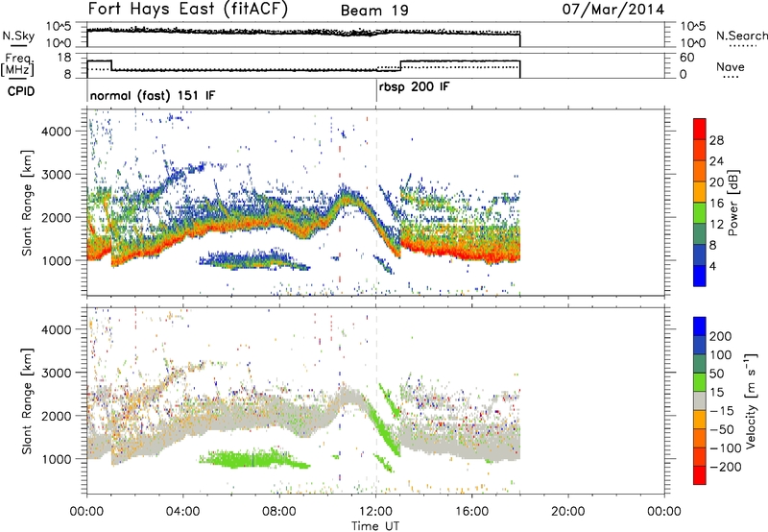Click the 'rbsp 200 IF' text
This screenshot has height=532, width=768.
click(414, 87)
